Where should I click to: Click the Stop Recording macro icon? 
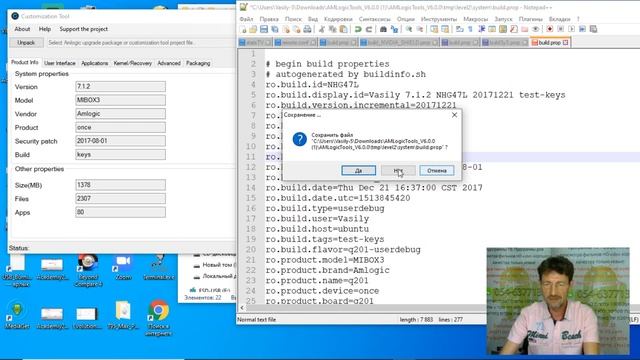click(x=561, y=29)
